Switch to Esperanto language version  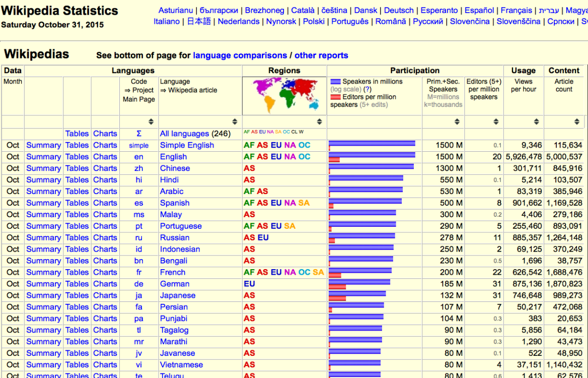pos(439,11)
